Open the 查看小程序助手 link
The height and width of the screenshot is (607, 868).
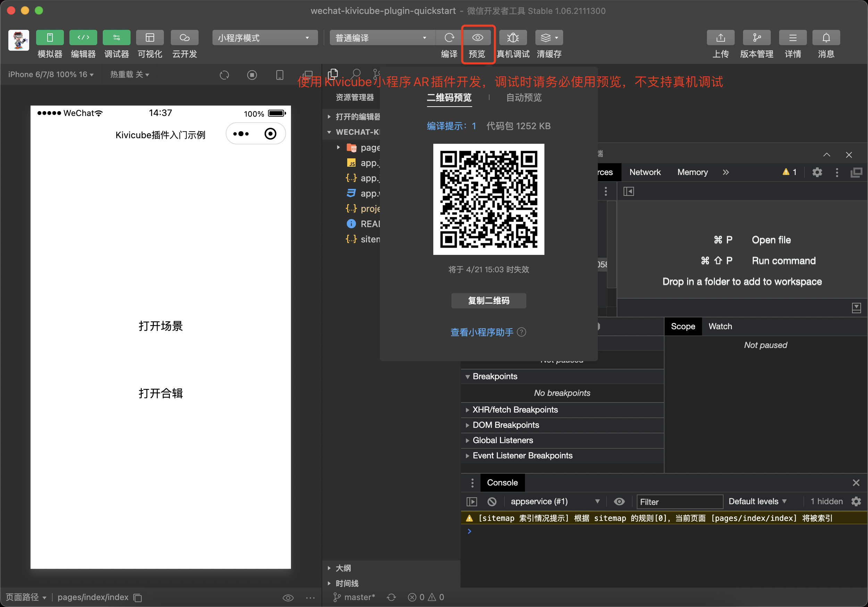pyautogui.click(x=482, y=332)
